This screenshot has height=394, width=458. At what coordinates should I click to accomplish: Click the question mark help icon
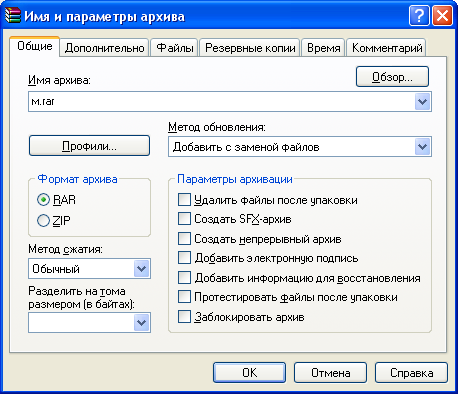pos(419,16)
